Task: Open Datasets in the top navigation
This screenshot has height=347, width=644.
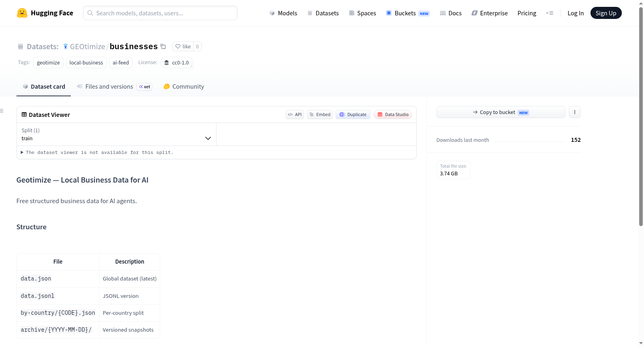Action: tap(323, 13)
